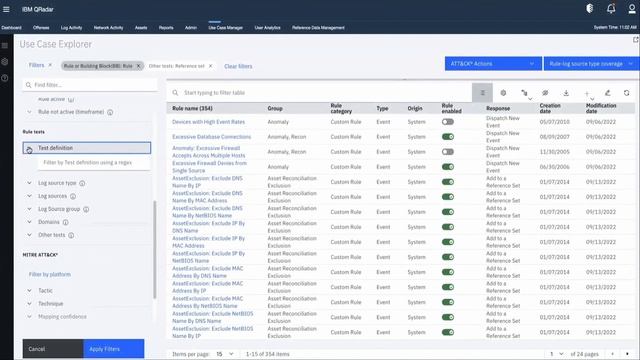Click the hide/visibility slash eye icon
This screenshot has width=640, height=360.
[x=545, y=93]
